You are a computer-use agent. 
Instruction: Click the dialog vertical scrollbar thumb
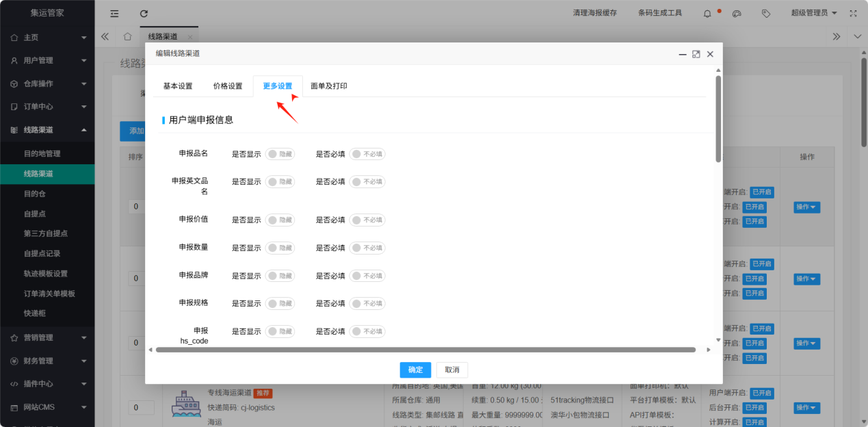[x=718, y=119]
